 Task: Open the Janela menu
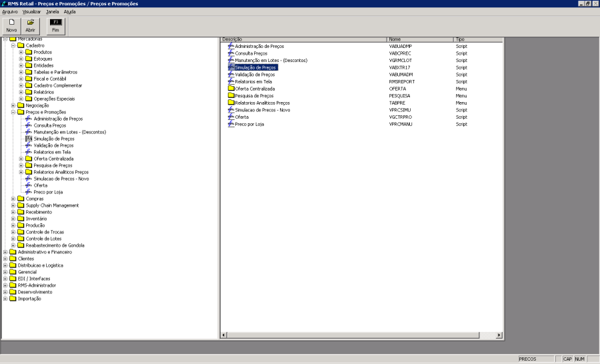click(53, 12)
